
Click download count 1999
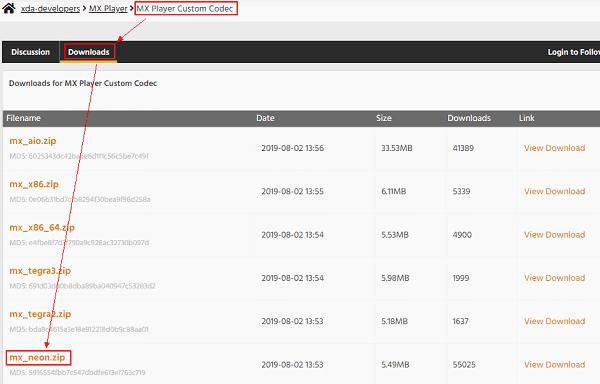[x=461, y=278]
